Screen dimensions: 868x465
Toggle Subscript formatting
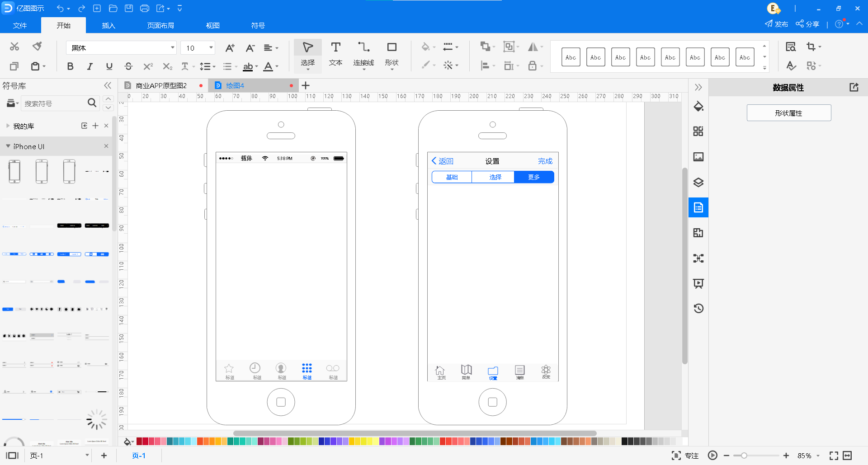[x=167, y=66]
